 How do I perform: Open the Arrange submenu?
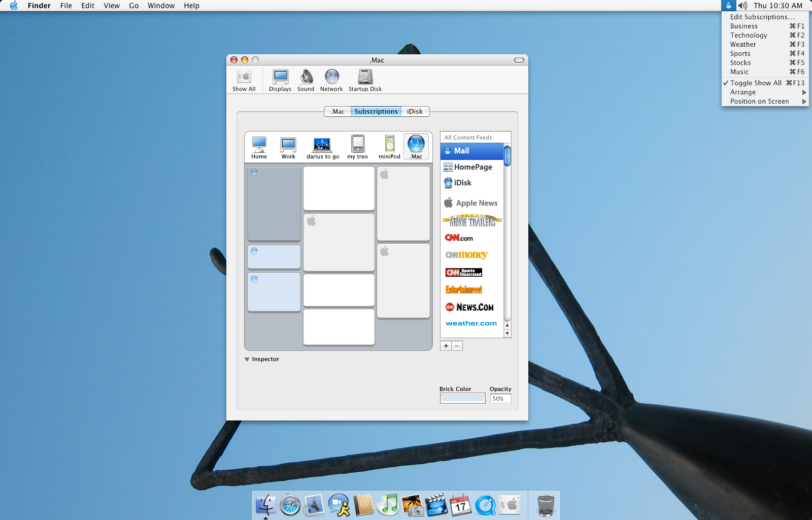(743, 92)
